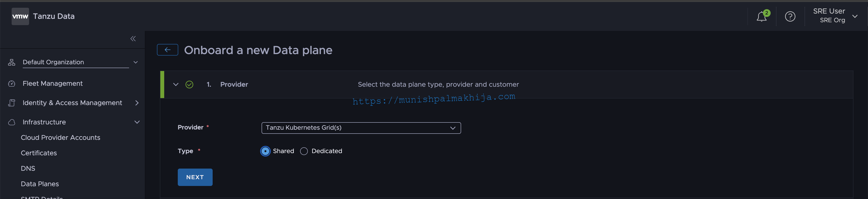
Task: Open the Certificates sidebar link
Action: click(x=39, y=153)
